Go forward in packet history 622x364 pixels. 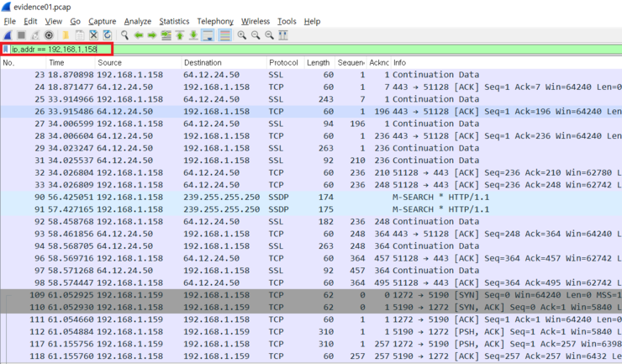[x=152, y=35]
